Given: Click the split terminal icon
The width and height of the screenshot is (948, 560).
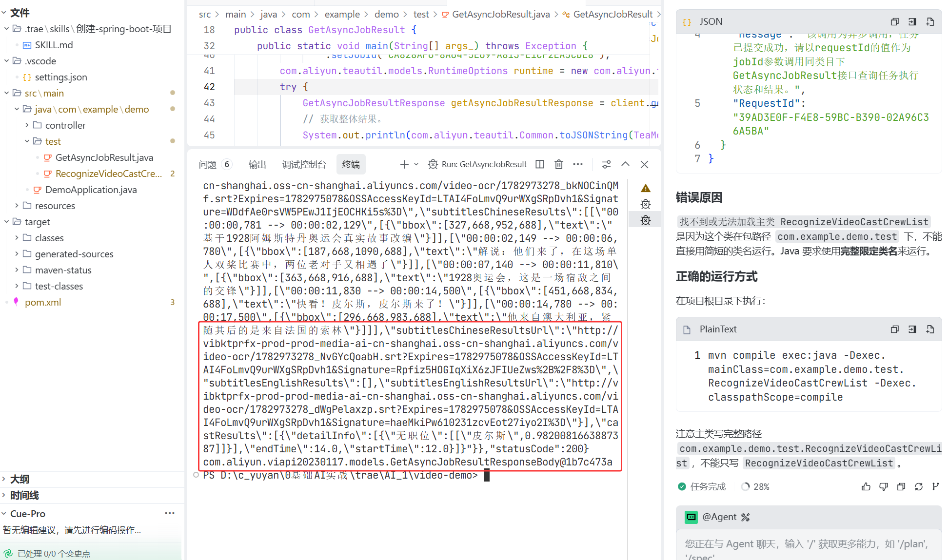Looking at the screenshot, I should [x=540, y=165].
